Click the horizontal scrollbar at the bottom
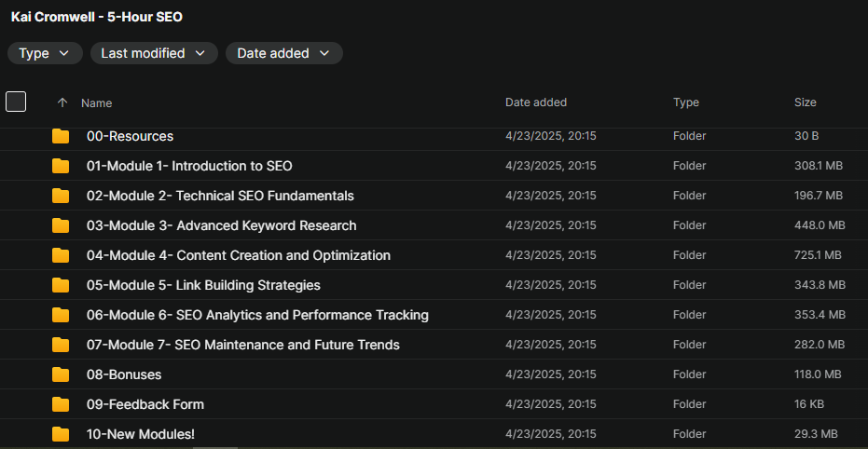868x449 pixels. tap(215, 447)
